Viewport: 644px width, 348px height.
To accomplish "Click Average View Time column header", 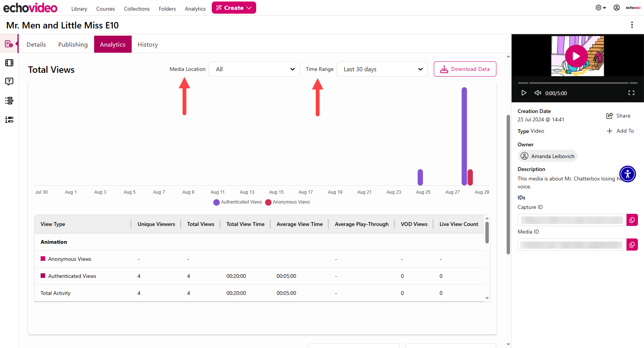I will (x=299, y=224).
